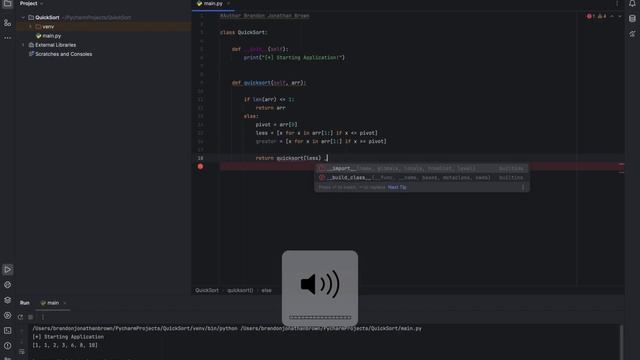Click the volume overlay level bar

tap(320, 317)
